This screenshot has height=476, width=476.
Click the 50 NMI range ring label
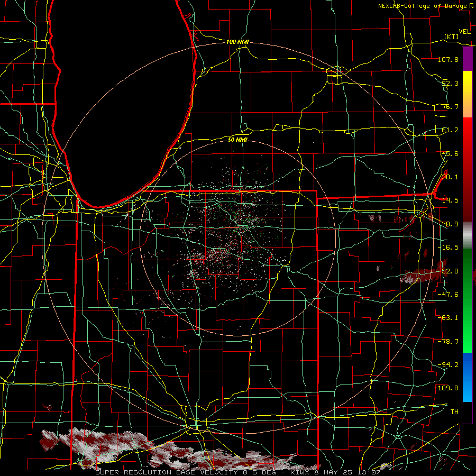(237, 140)
